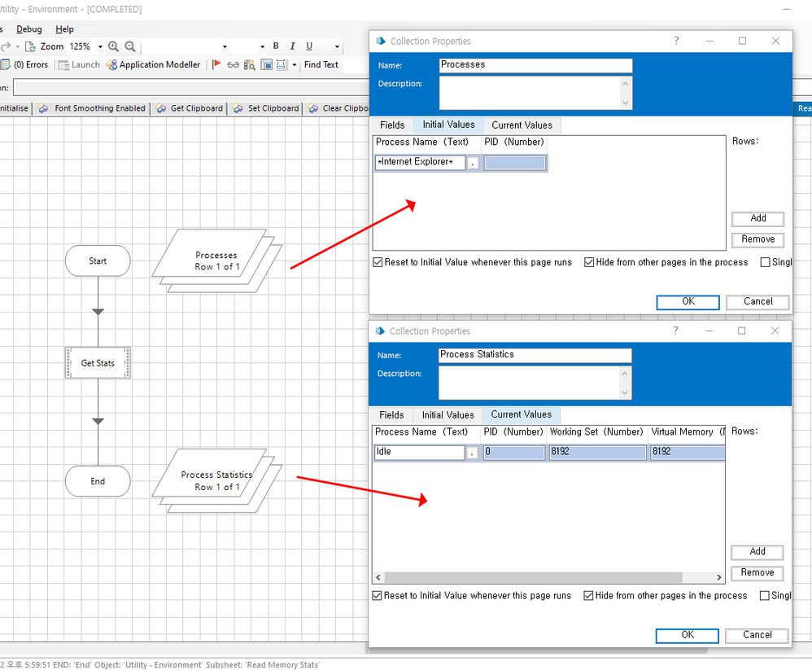Click the Name field containing Process Statistics
The height and width of the screenshot is (670, 812).
point(535,355)
